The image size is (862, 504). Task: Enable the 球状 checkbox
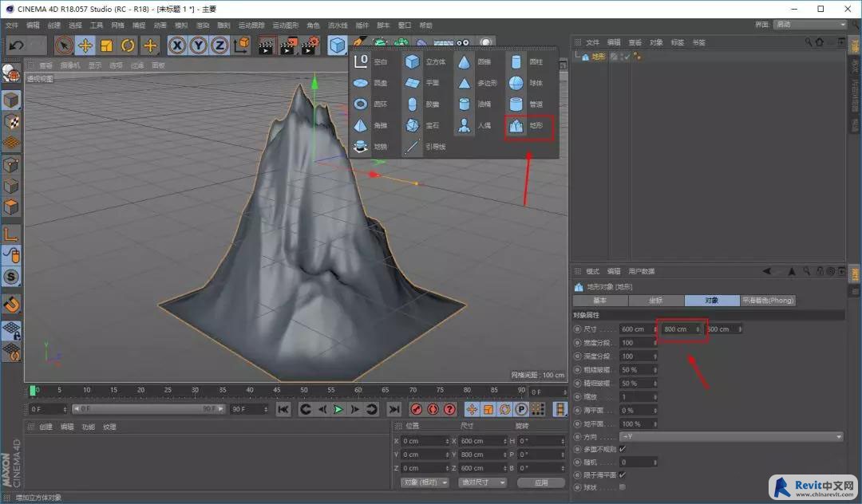point(623,487)
